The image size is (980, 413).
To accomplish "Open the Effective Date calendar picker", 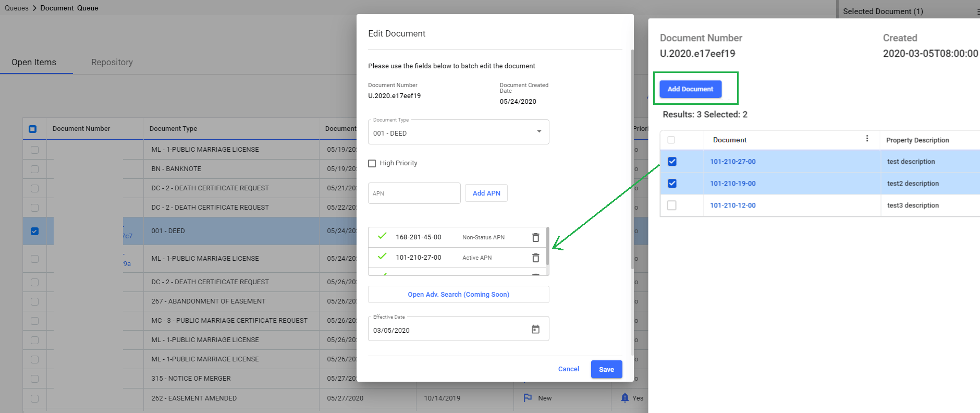I will (535, 330).
